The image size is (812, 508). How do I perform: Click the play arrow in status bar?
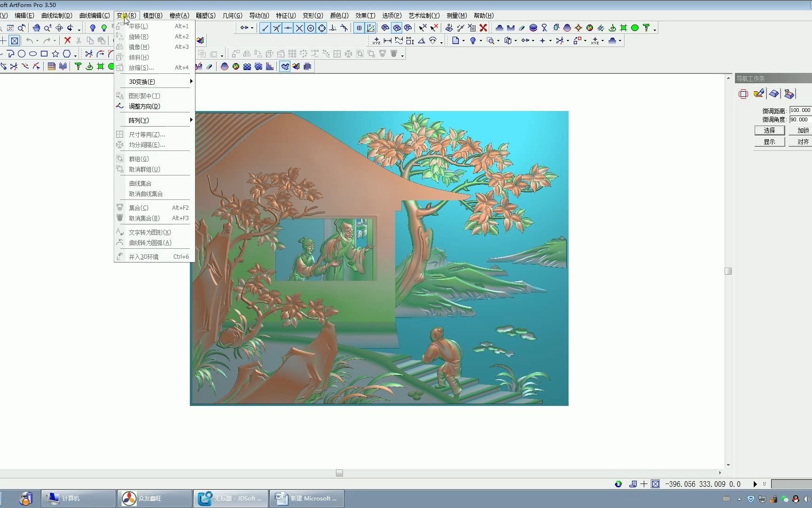tap(755, 484)
